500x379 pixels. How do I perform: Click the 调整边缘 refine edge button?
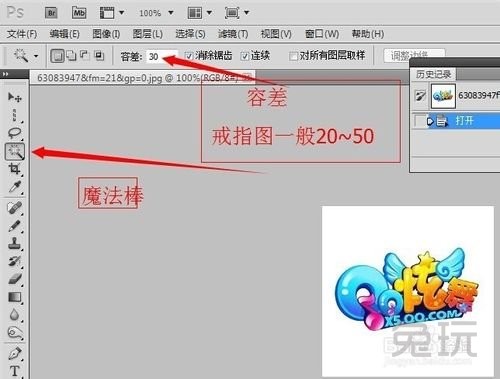pyautogui.click(x=414, y=55)
